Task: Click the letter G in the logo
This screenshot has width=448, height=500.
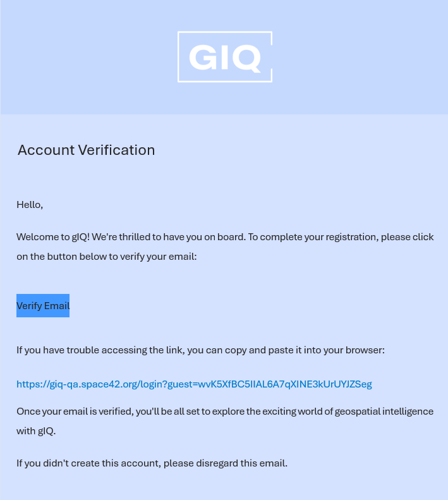Action: 203,58
